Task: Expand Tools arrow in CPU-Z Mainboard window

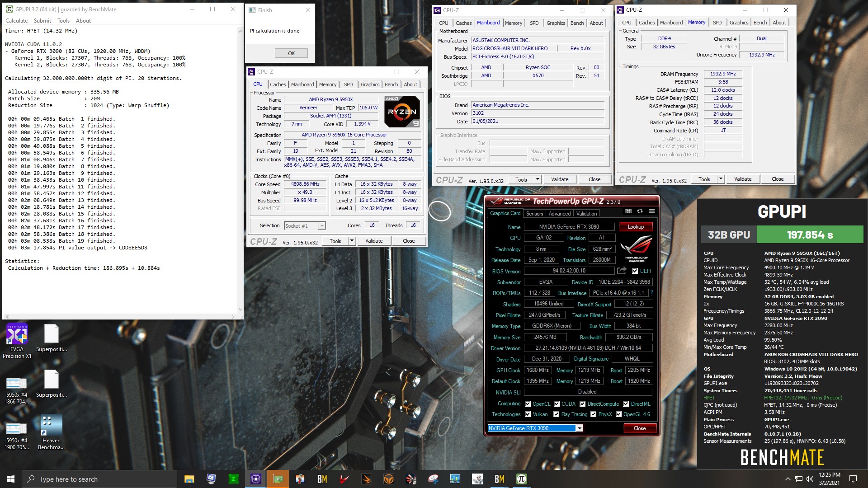Action: (538, 179)
